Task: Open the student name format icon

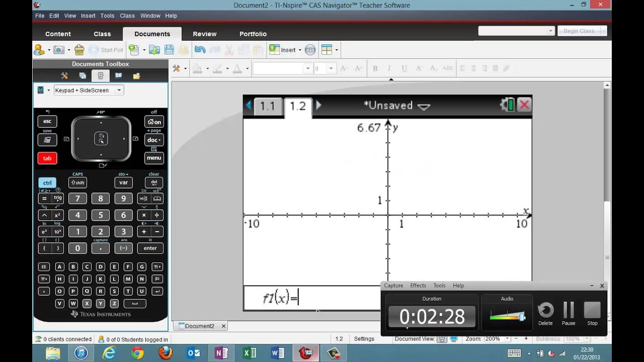Action: (39, 50)
